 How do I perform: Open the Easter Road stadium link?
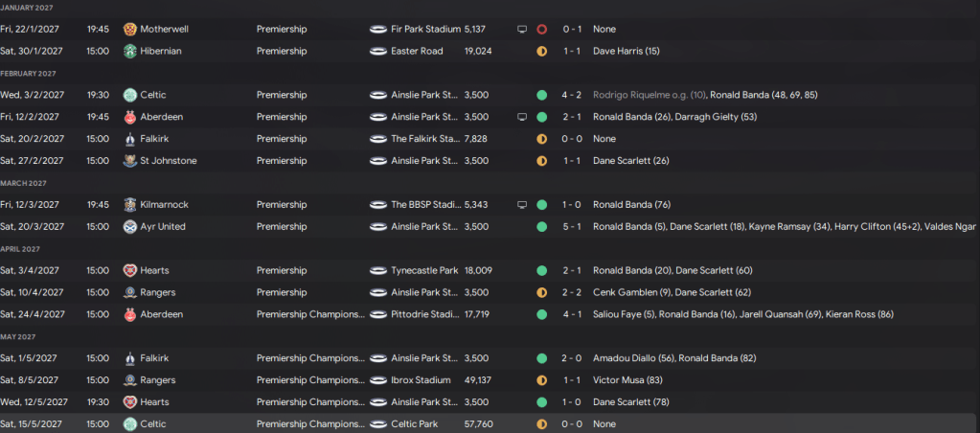tap(418, 51)
